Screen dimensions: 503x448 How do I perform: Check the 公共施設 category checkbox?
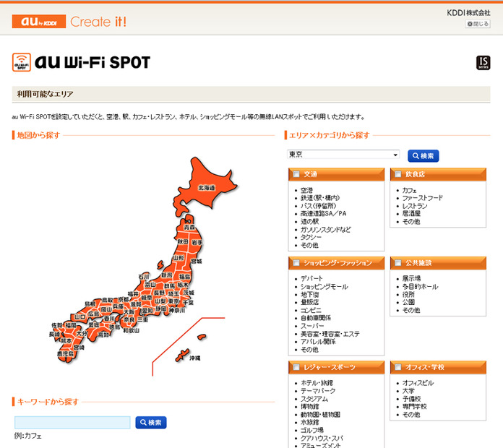click(398, 263)
